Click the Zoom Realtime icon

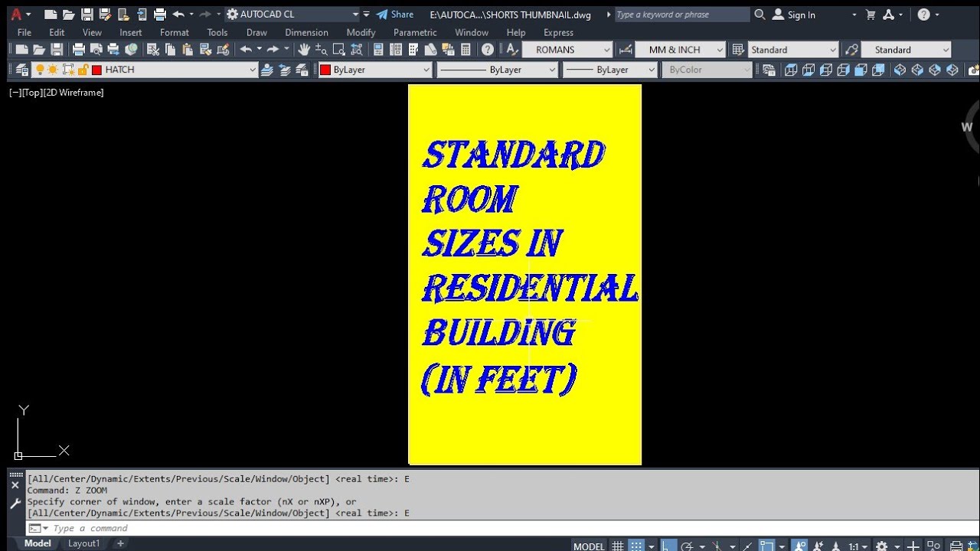point(322,50)
